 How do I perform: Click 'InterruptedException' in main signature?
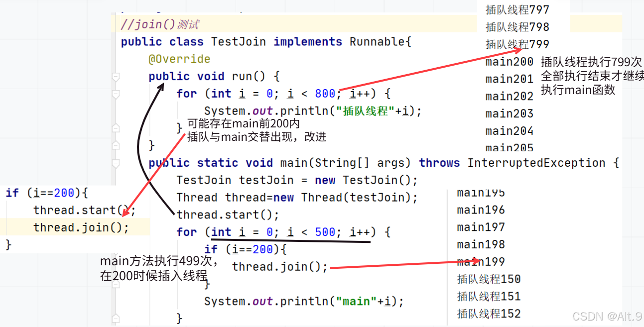point(536,163)
